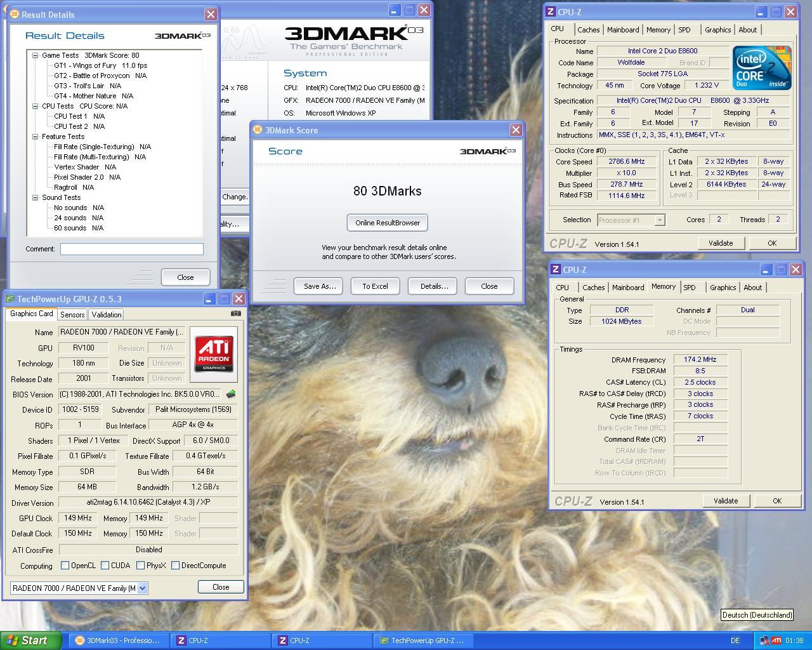Click the Memory CPU-Z window title icon
812x650 pixels.
556,270
